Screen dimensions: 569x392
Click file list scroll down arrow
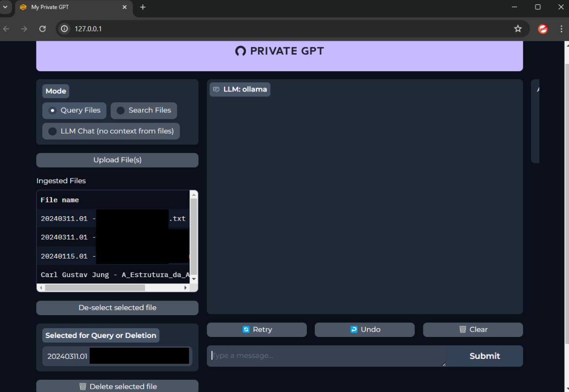(194, 279)
